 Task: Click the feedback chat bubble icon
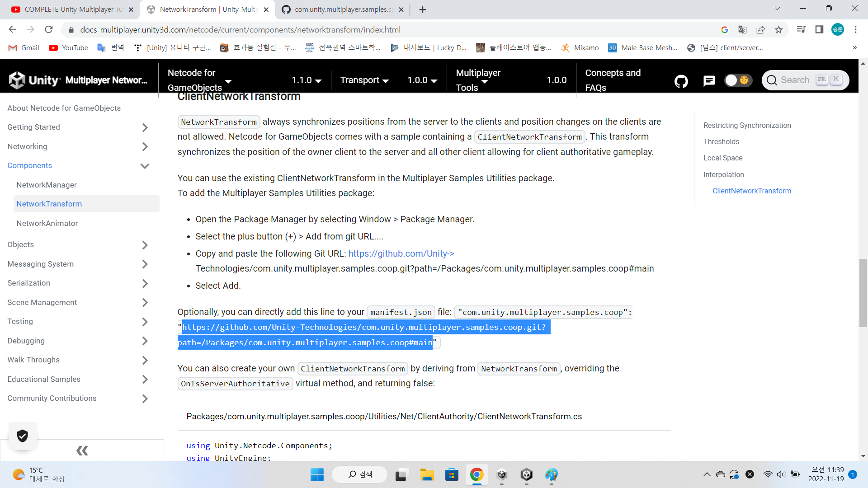coord(709,81)
